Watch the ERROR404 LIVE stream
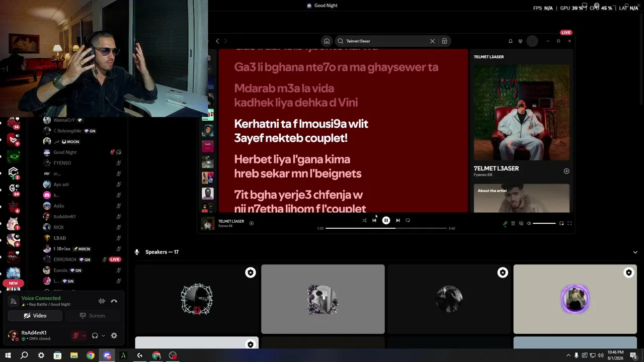The width and height of the screenshot is (644, 362). tap(115, 259)
